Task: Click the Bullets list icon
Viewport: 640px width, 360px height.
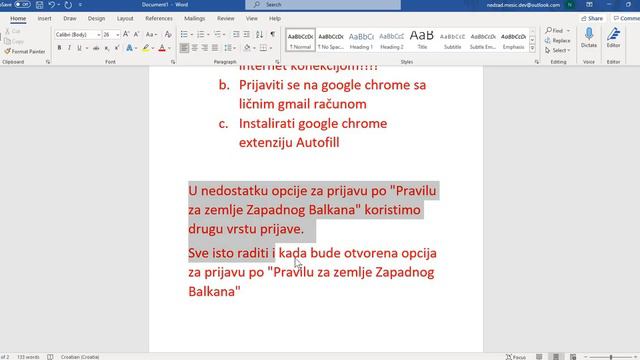Action: [184, 35]
